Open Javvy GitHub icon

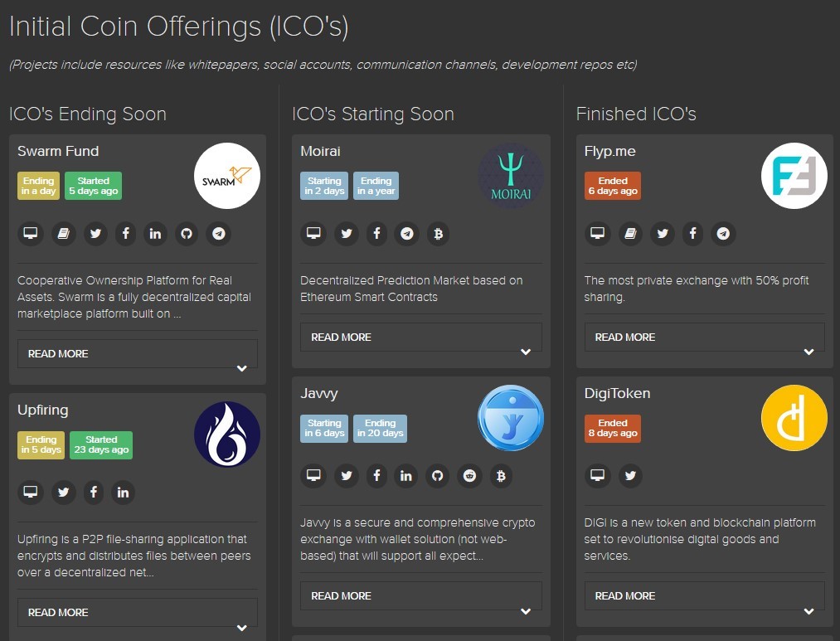tap(438, 475)
